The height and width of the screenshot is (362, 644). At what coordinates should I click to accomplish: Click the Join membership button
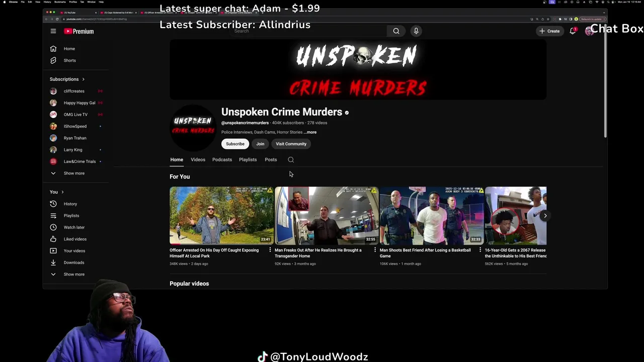click(260, 144)
